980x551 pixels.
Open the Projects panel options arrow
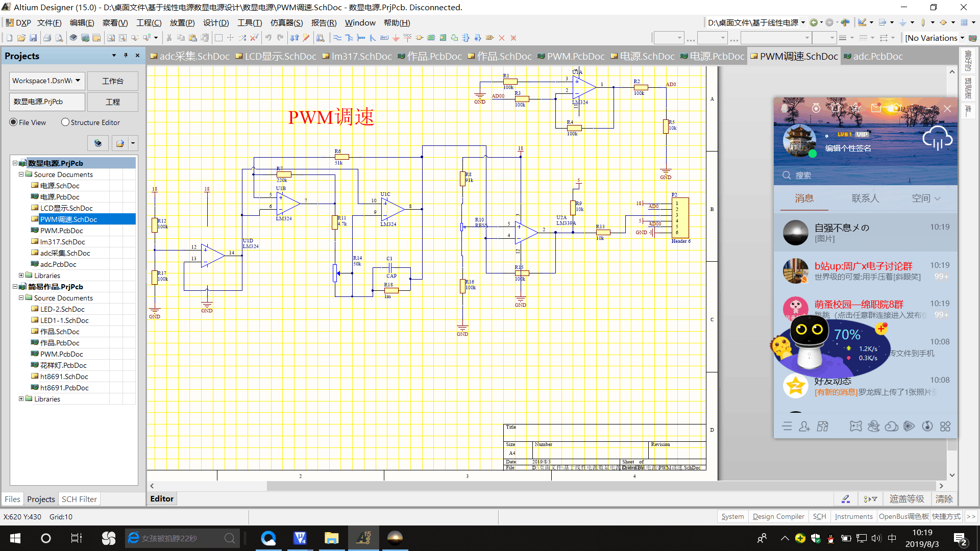point(113,55)
